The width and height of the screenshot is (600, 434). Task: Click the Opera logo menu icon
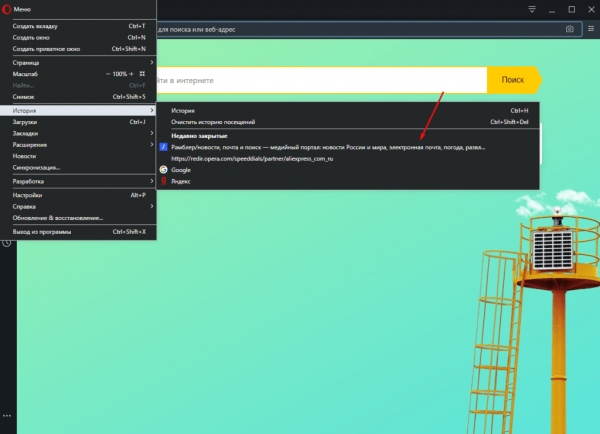[7, 9]
